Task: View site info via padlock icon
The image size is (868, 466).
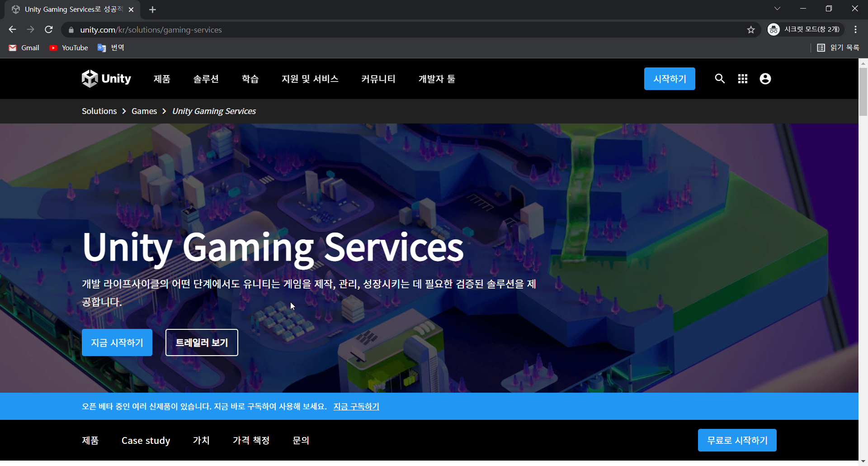Action: click(x=71, y=30)
